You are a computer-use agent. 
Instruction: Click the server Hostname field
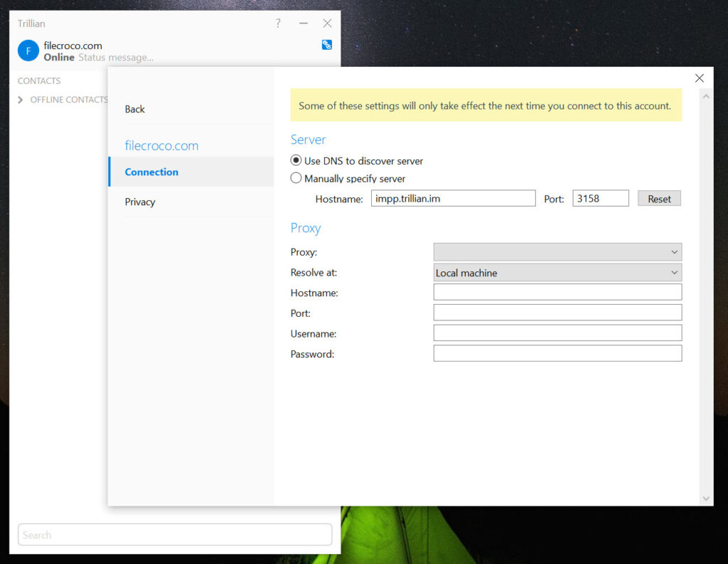tap(453, 198)
